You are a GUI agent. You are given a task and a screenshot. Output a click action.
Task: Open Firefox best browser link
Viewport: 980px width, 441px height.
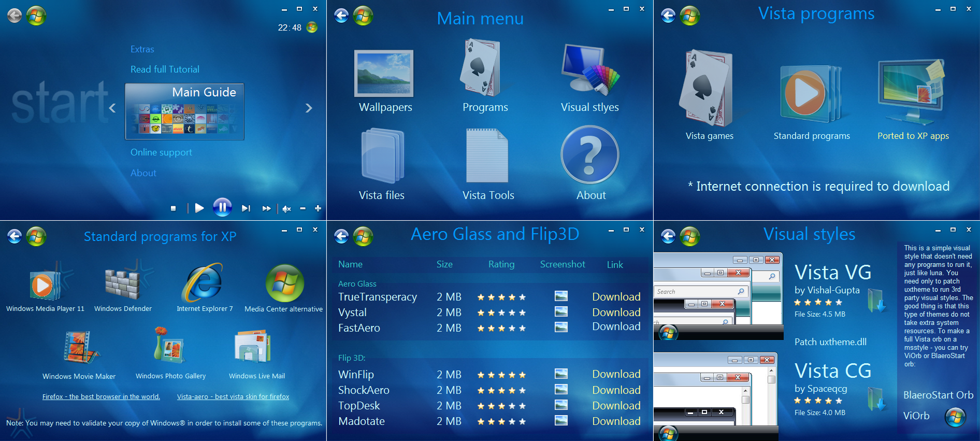point(101,396)
